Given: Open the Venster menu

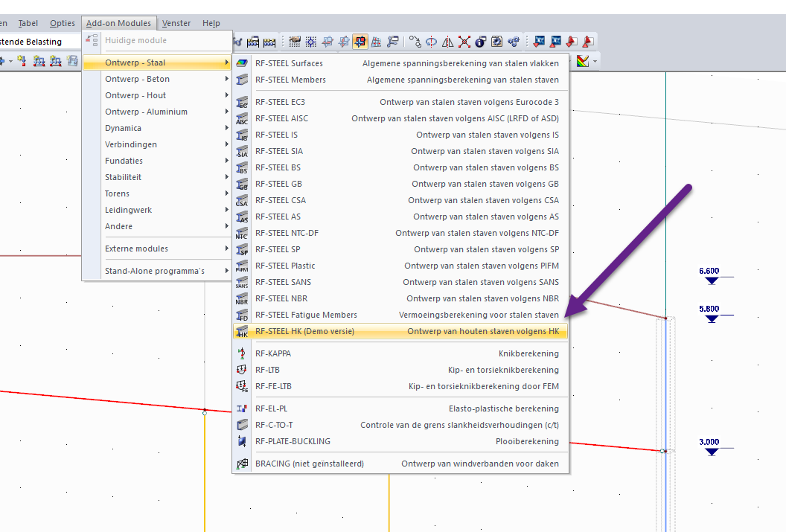Looking at the screenshot, I should click(x=176, y=23).
